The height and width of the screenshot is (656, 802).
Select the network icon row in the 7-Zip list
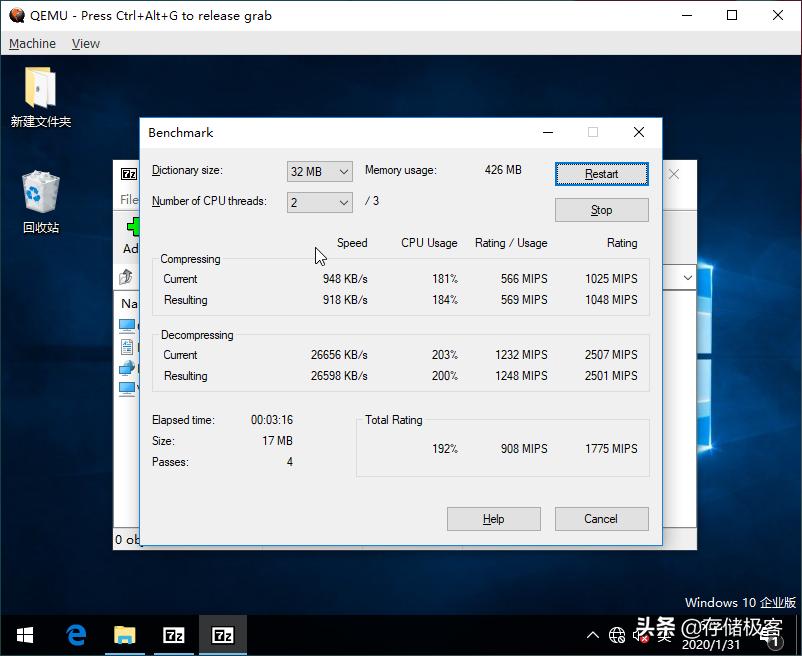coord(127,368)
